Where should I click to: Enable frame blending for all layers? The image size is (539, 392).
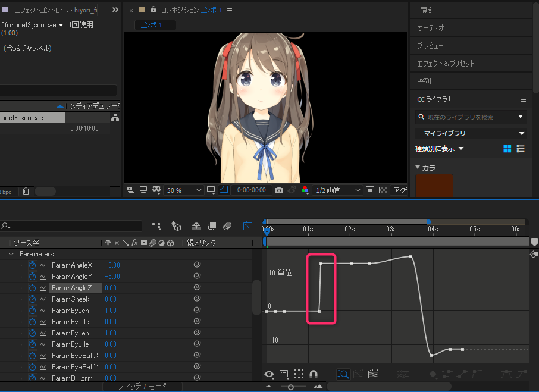pyautogui.click(x=212, y=225)
